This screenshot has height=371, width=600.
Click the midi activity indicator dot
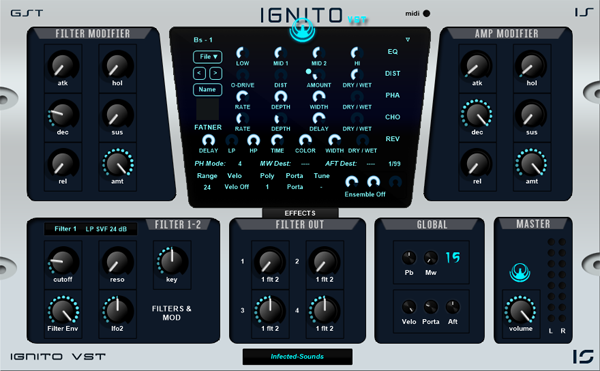click(x=426, y=13)
